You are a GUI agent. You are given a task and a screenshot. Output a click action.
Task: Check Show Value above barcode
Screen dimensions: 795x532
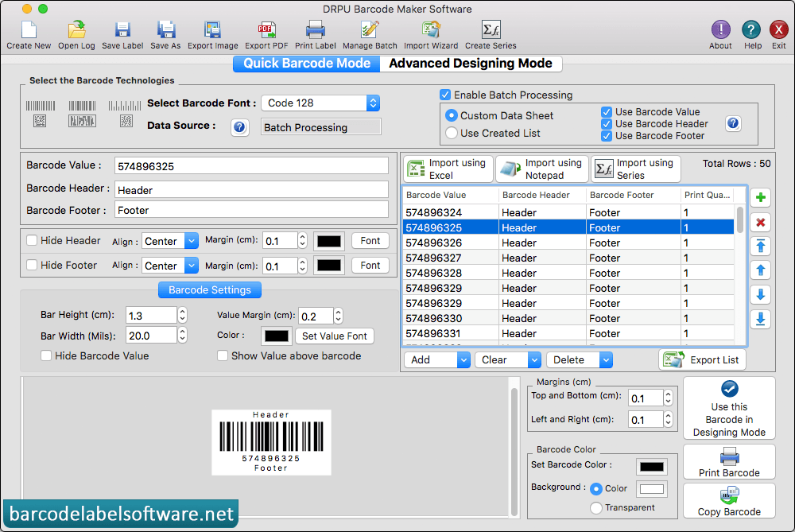pos(222,355)
